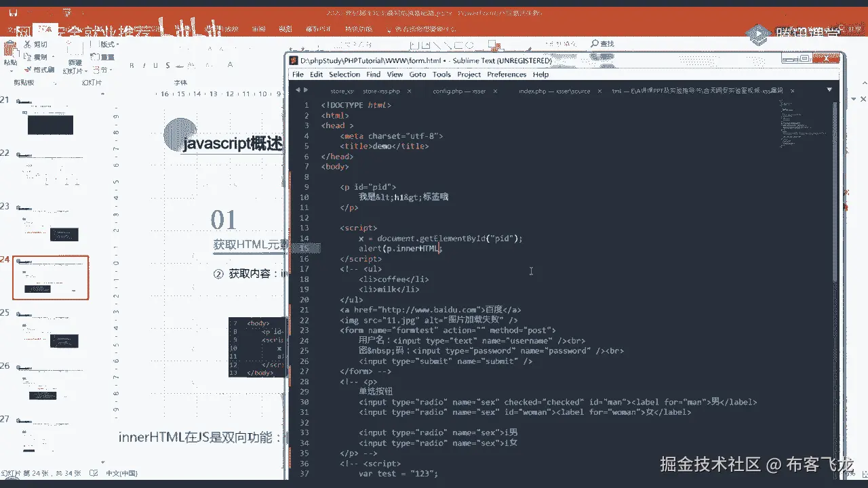
Task: Click the JavaScript概述 slide title
Action: point(233,144)
